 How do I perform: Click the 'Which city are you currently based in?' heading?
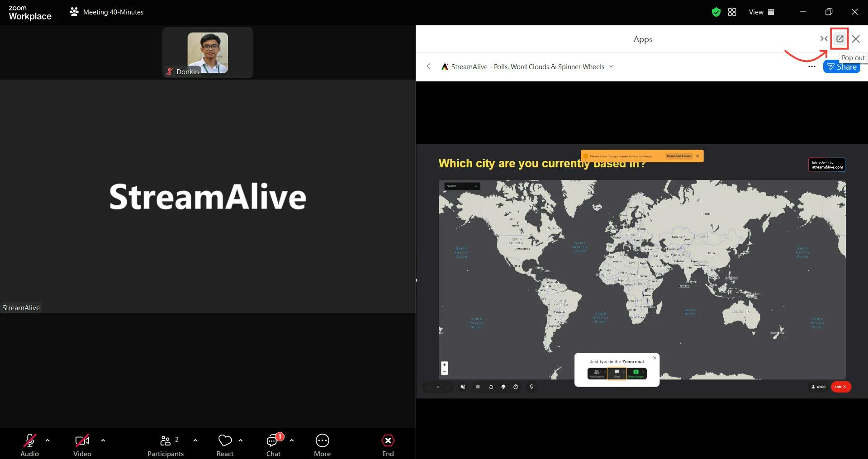pos(542,163)
